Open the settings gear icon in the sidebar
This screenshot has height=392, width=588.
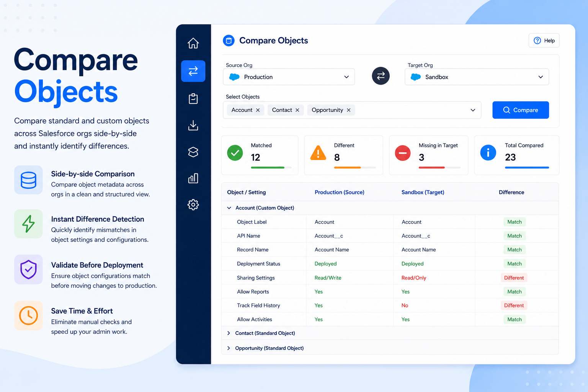coord(193,204)
